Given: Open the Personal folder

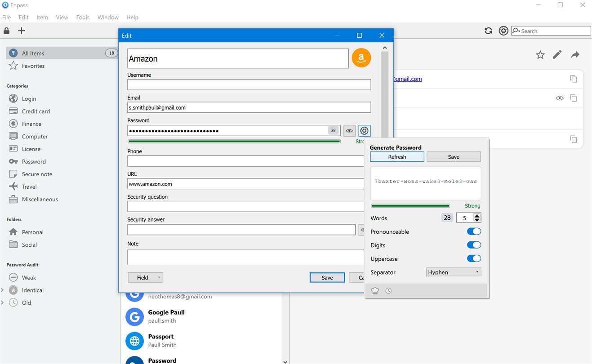Looking at the screenshot, I should click(x=32, y=232).
